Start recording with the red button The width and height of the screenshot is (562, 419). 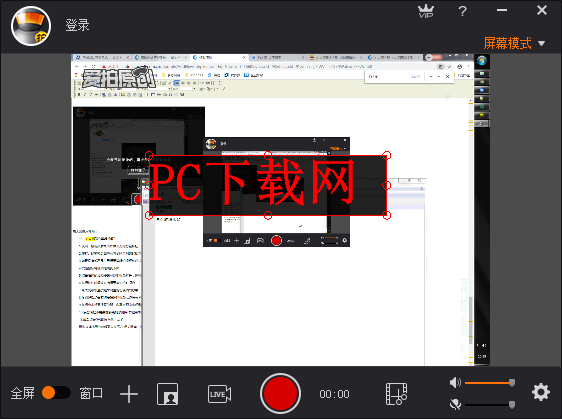tap(280, 393)
